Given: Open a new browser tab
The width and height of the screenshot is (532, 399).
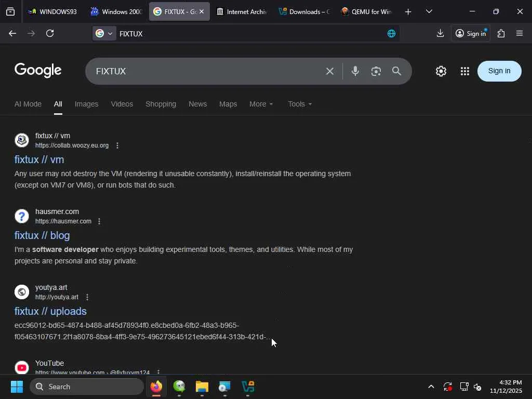Looking at the screenshot, I should [408, 12].
